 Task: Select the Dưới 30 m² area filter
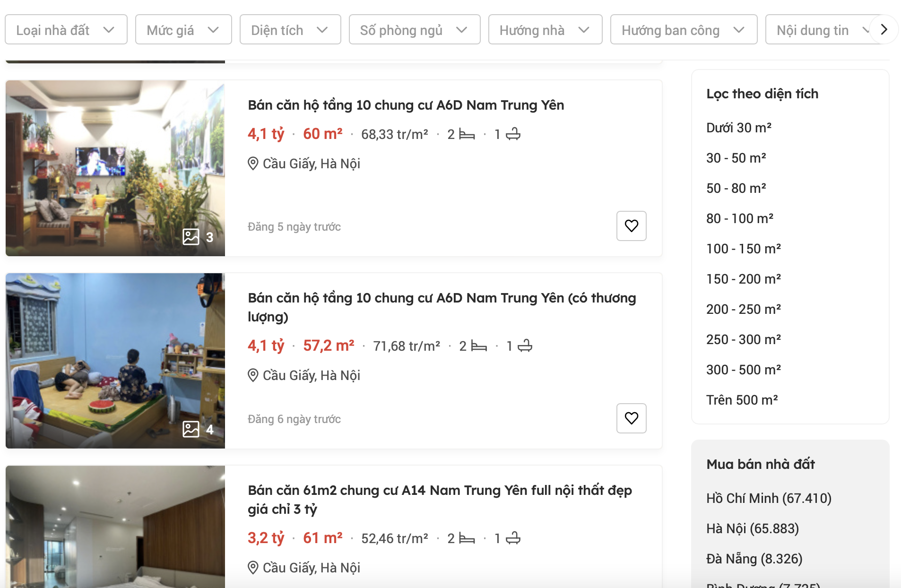tap(739, 128)
